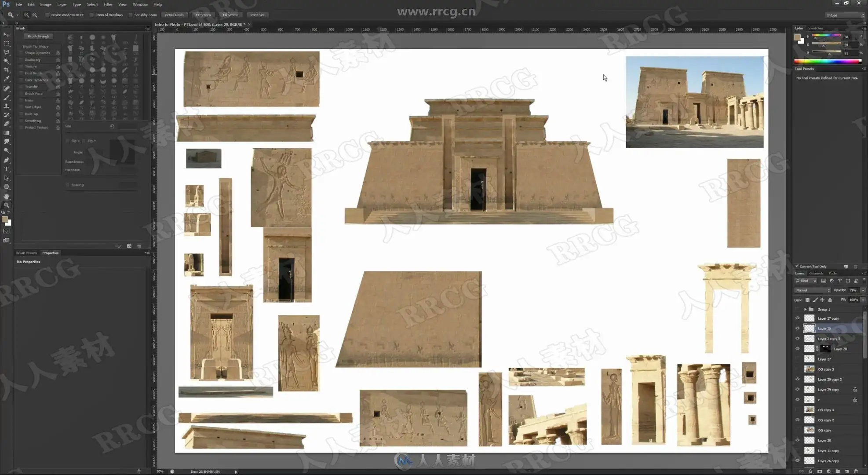Expand the Group 1 layer group
Viewport: 868px width, 475px height.
click(805, 310)
